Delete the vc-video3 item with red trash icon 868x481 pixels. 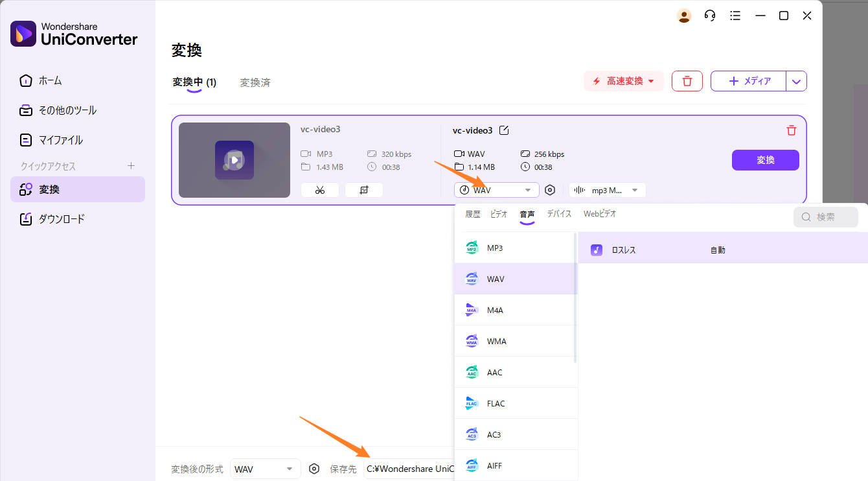[791, 130]
